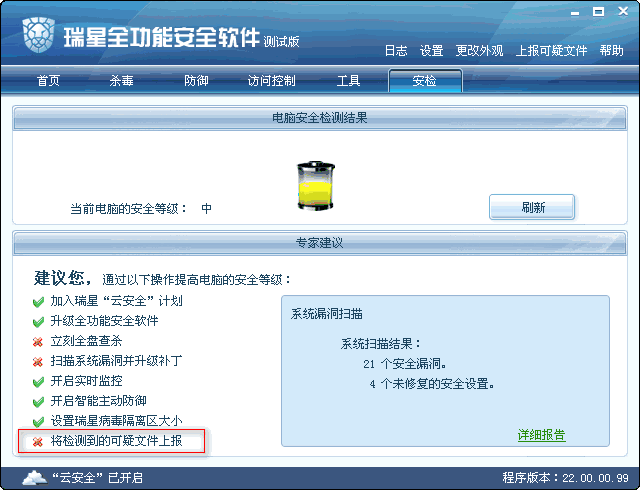
Task: Click green check beside 设置瑞星病毒隔离区大小
Action: [38, 421]
